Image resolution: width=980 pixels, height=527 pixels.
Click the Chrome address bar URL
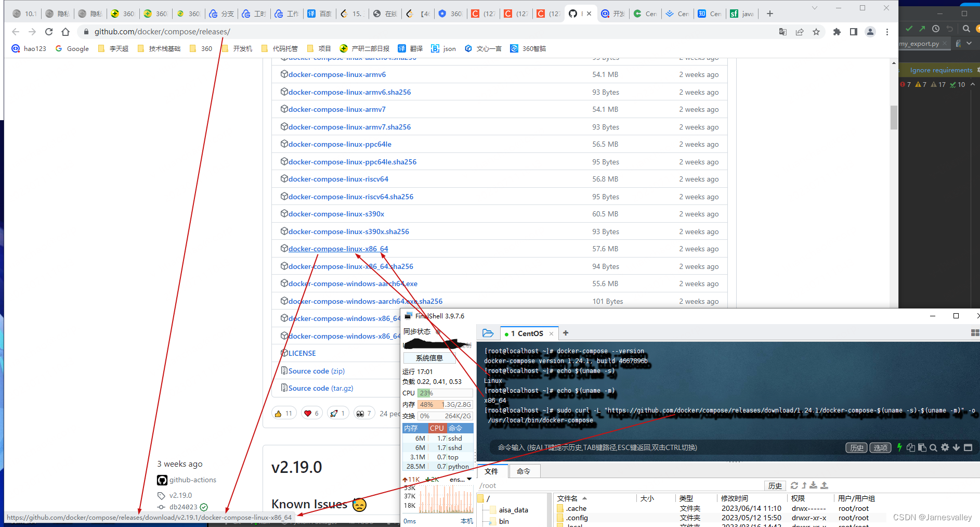162,32
